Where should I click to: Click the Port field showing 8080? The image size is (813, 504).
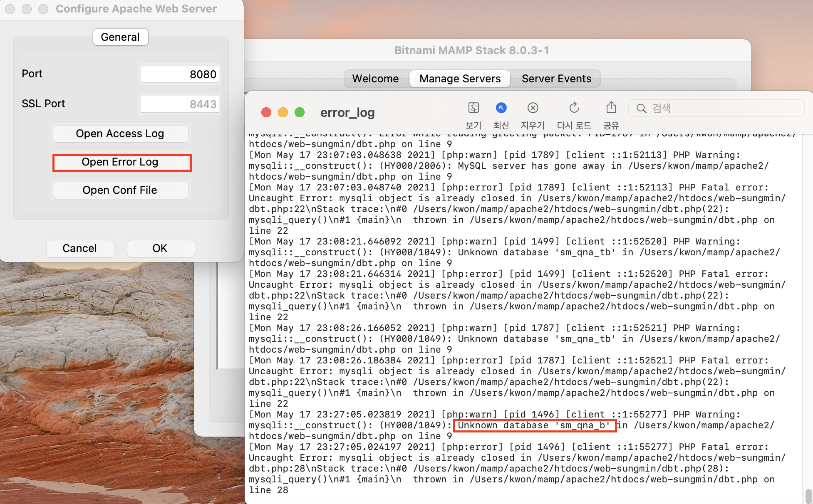(x=179, y=74)
